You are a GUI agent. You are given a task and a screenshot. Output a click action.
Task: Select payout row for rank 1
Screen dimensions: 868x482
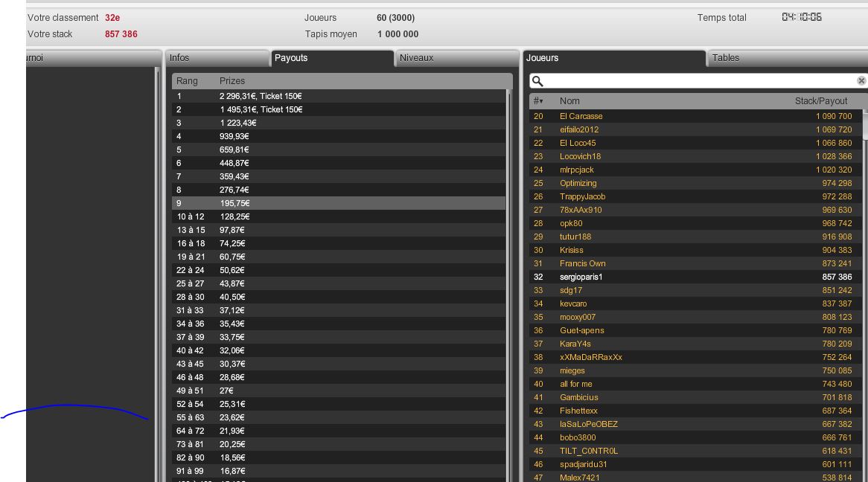click(x=339, y=96)
